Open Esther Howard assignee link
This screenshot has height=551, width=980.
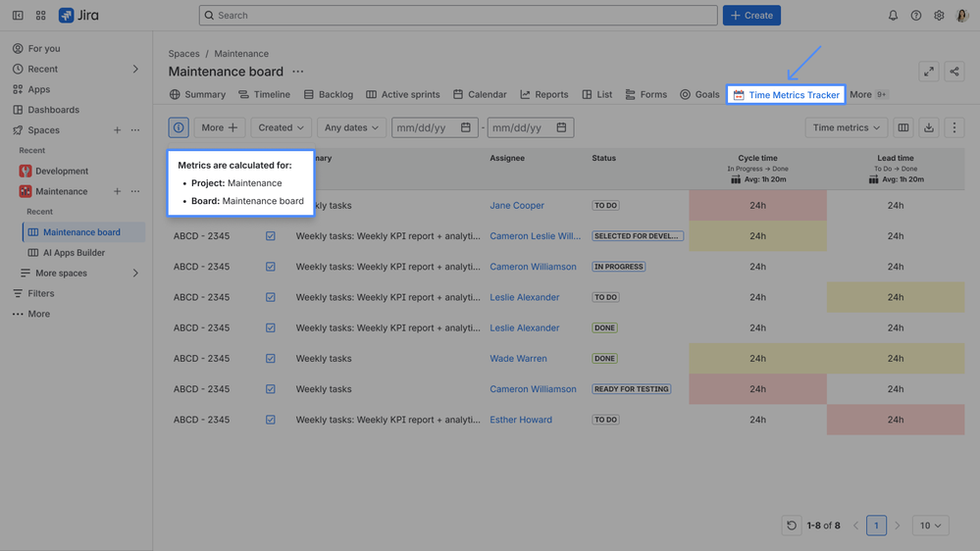pyautogui.click(x=521, y=420)
